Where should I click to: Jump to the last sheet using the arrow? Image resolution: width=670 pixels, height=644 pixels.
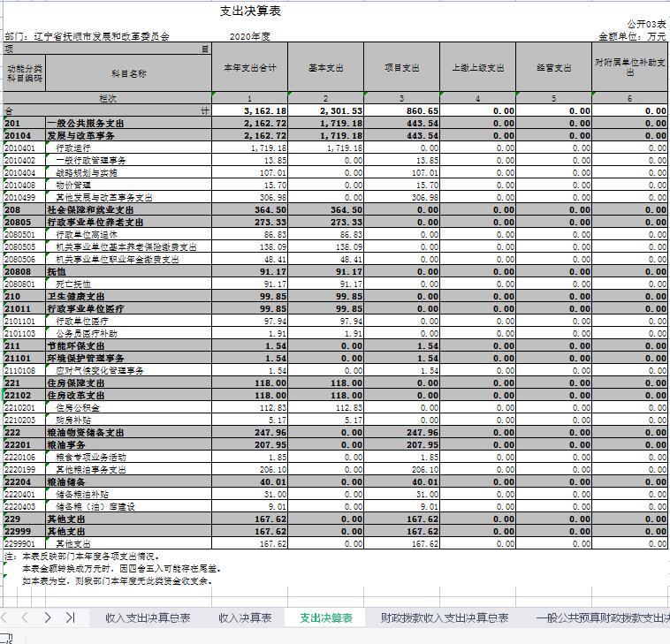70,617
